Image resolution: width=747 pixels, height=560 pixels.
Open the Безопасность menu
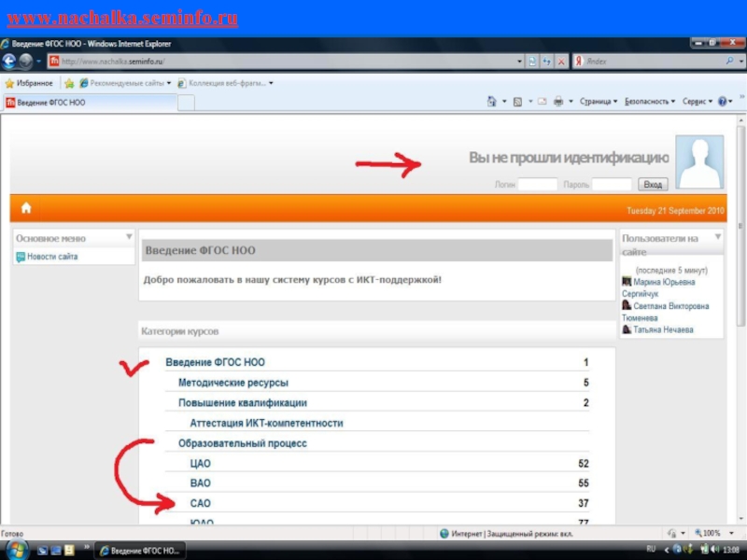(x=650, y=102)
